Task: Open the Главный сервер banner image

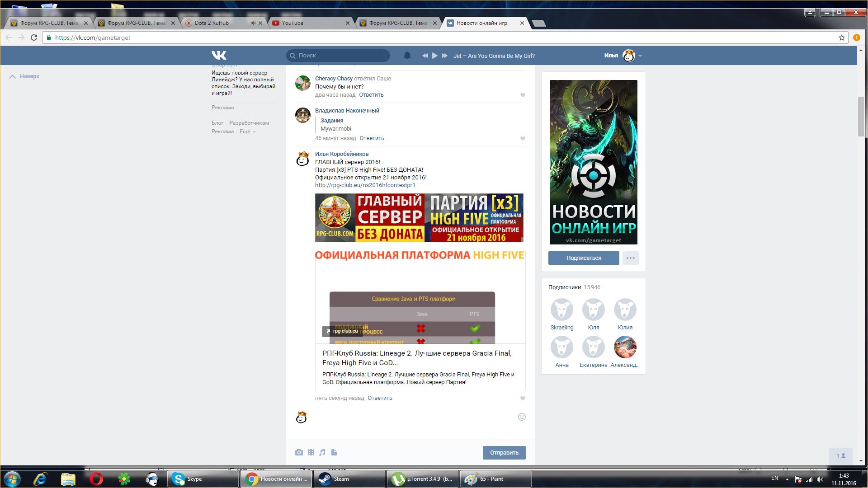Action: tap(419, 218)
